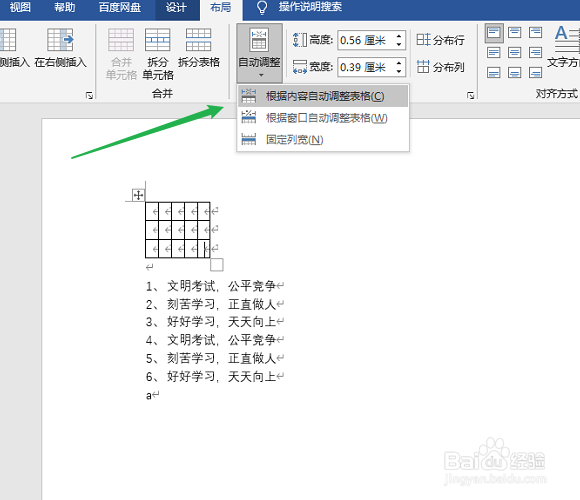Click the height (高度) value field
Viewport: 580px width, 500px height.
tap(366, 40)
